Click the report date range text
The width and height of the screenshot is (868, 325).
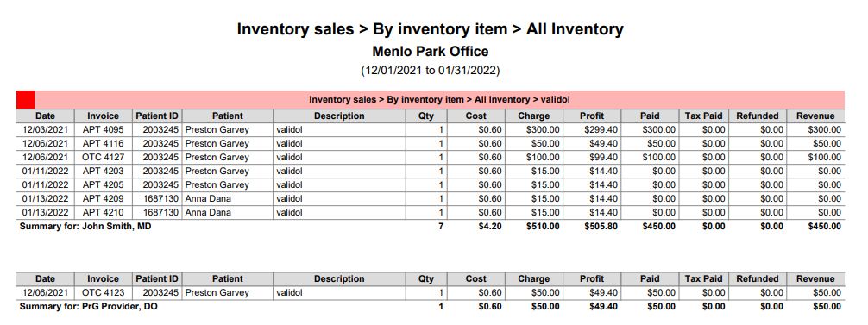point(431,71)
